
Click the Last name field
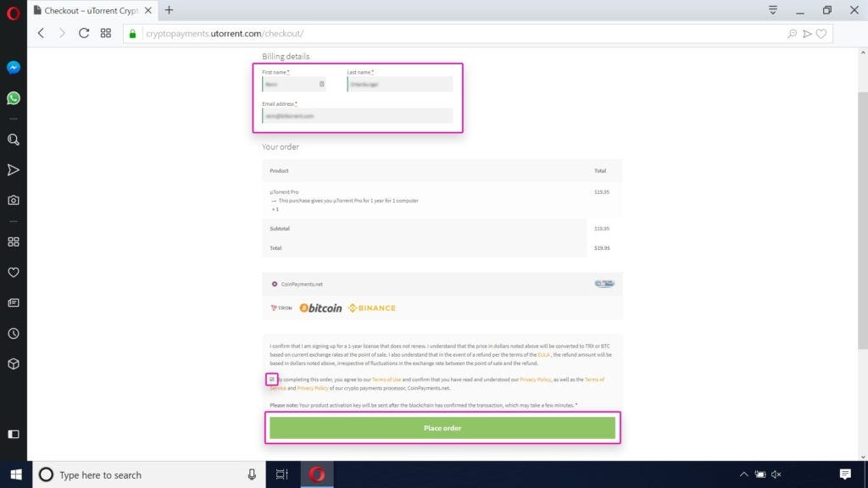click(400, 84)
